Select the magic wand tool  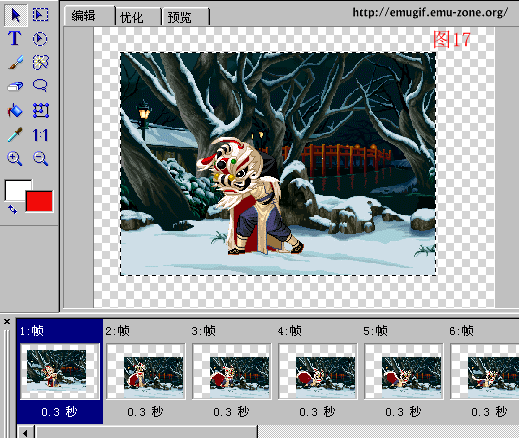pos(40,62)
